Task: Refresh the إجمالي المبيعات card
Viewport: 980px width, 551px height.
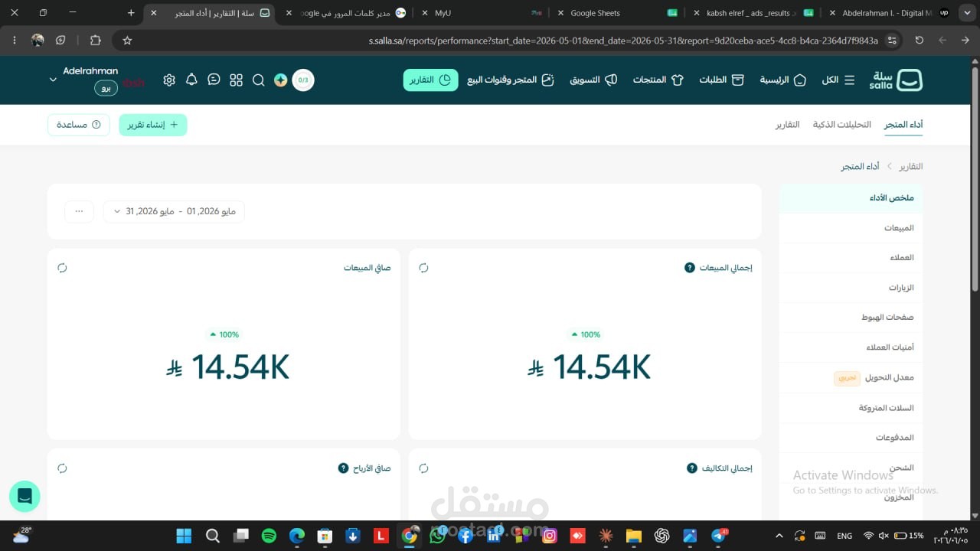Action: pos(423,268)
